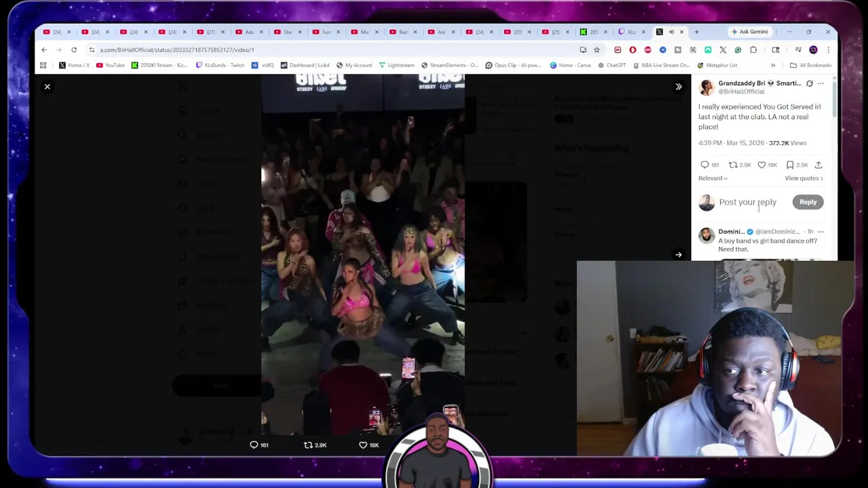Open the Dashboard | Lickd bookmark

coord(304,65)
